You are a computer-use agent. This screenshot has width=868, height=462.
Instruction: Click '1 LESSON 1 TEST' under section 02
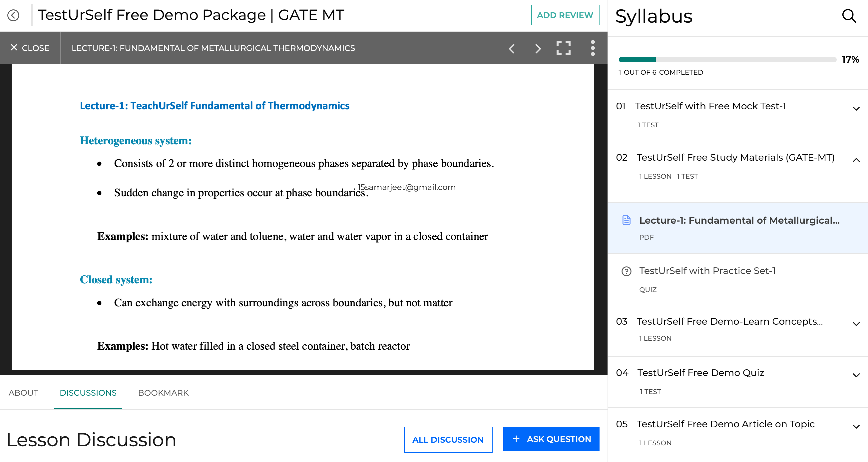tap(668, 176)
